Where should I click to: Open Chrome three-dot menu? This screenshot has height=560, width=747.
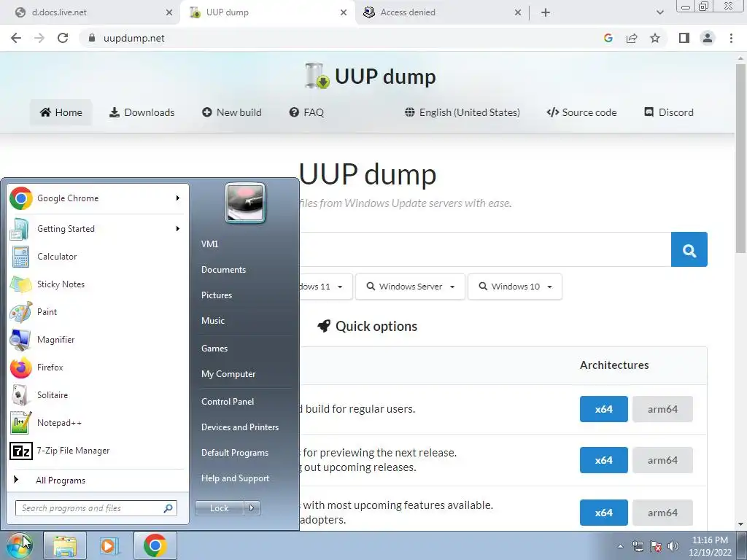click(731, 38)
